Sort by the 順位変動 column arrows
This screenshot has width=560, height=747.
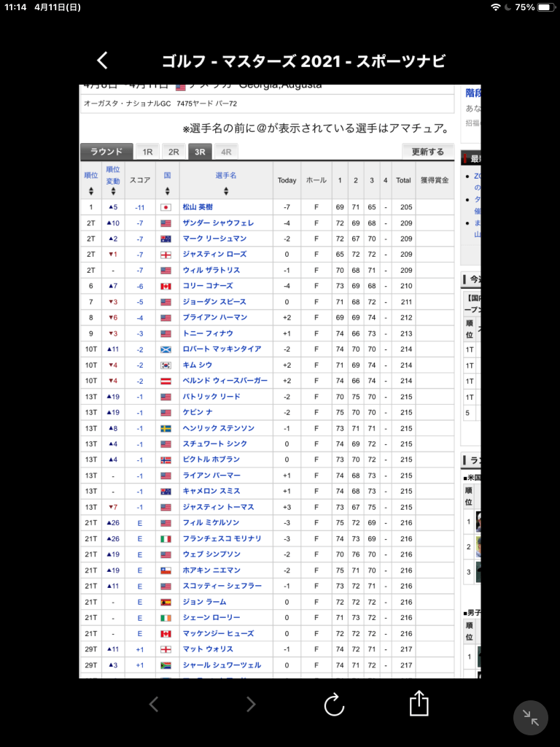(x=113, y=191)
